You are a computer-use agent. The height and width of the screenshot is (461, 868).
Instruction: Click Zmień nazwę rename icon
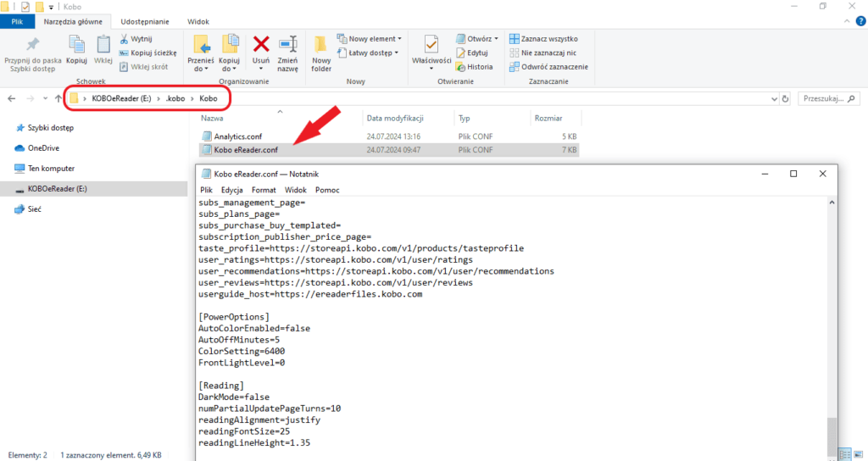click(x=288, y=44)
